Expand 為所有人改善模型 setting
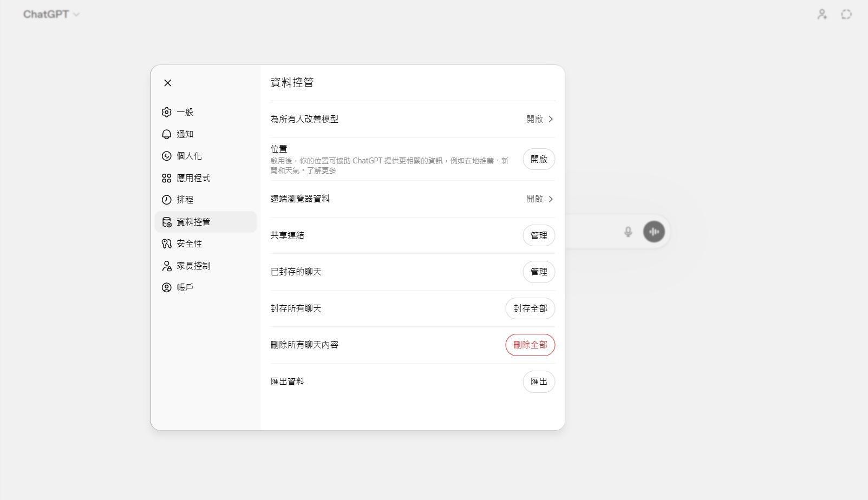Image resolution: width=868 pixels, height=500 pixels. pyautogui.click(x=539, y=119)
